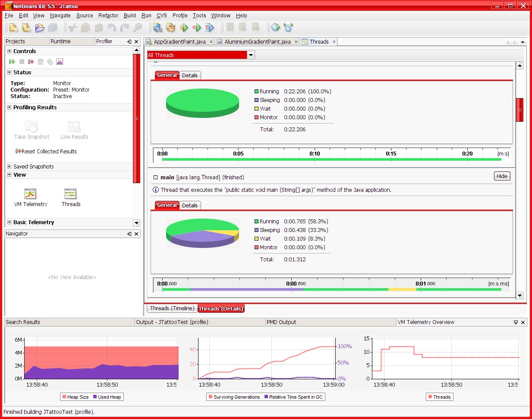
Task: Click the Attach Debugger toolbar icon
Action: [x=210, y=28]
